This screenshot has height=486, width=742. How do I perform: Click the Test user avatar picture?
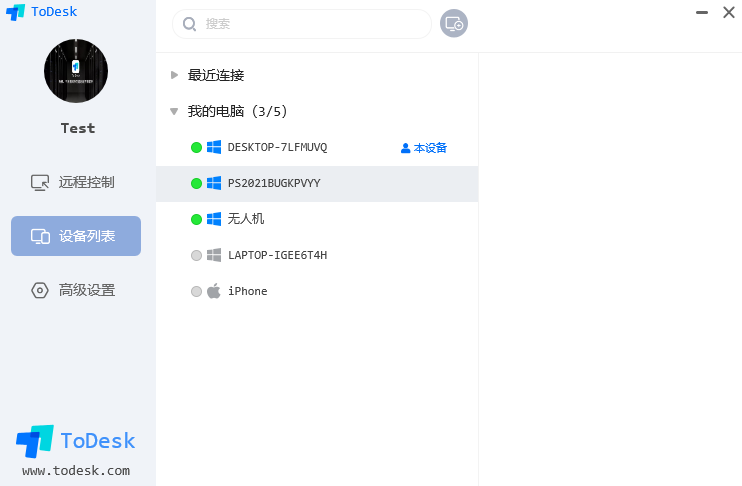pyautogui.click(x=76, y=71)
